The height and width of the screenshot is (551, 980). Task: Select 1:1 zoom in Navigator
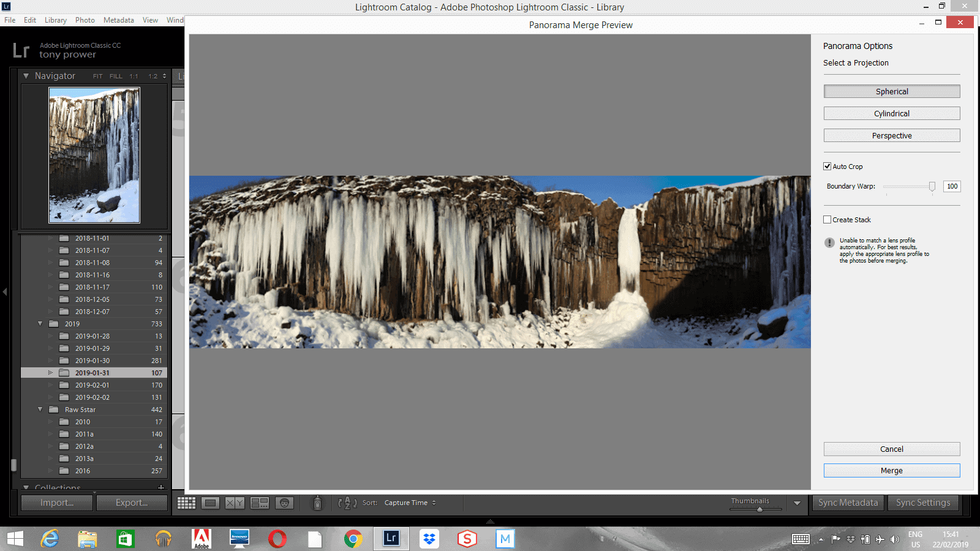134,77
